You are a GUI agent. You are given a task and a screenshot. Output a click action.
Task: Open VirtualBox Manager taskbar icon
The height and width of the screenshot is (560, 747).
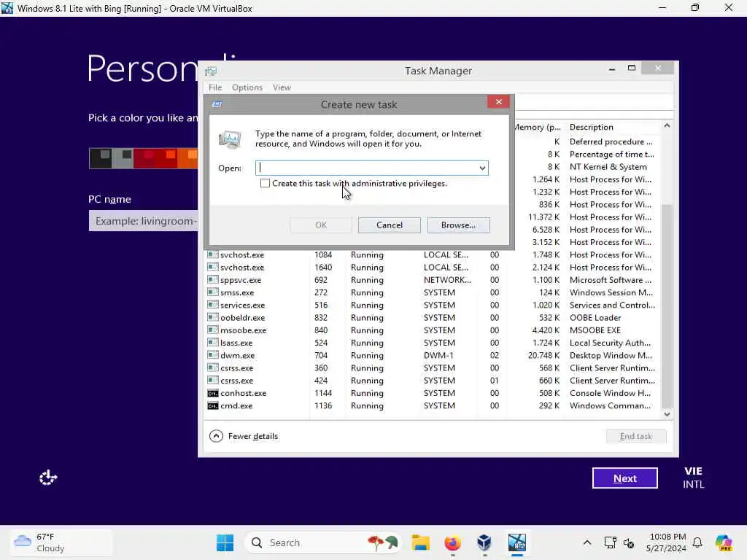click(484, 542)
